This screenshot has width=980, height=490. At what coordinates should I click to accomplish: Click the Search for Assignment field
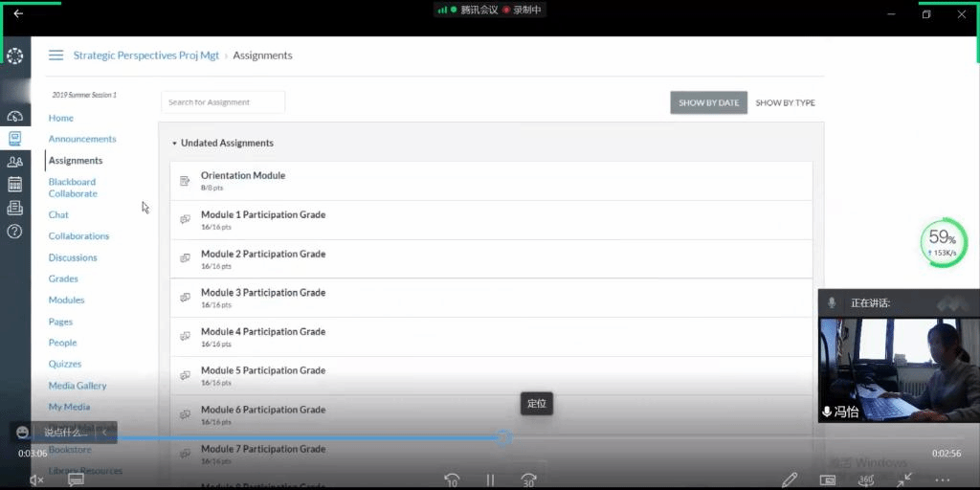223,102
